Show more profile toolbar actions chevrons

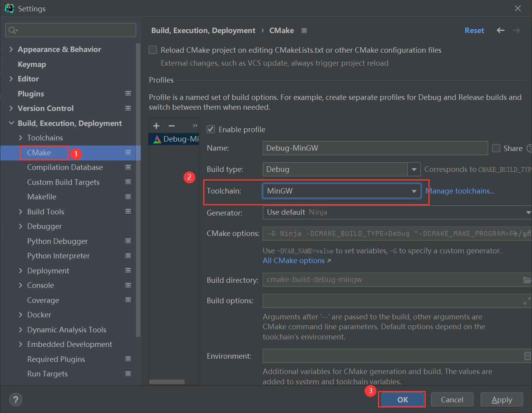(x=195, y=126)
